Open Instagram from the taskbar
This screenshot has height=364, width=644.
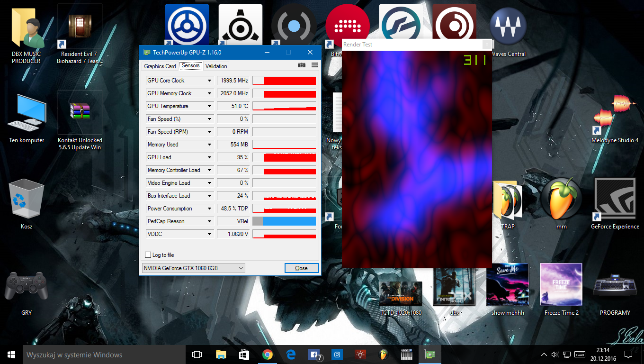tap(337, 355)
